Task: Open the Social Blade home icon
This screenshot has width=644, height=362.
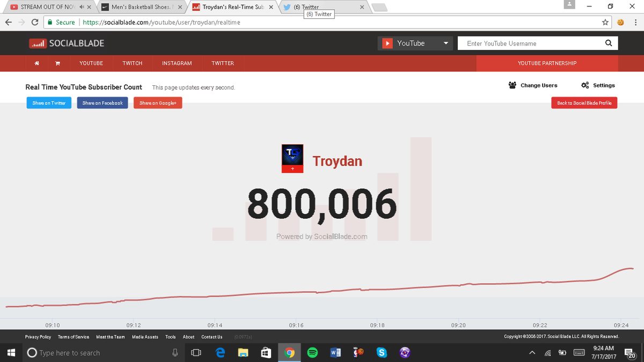Action: 37,63
